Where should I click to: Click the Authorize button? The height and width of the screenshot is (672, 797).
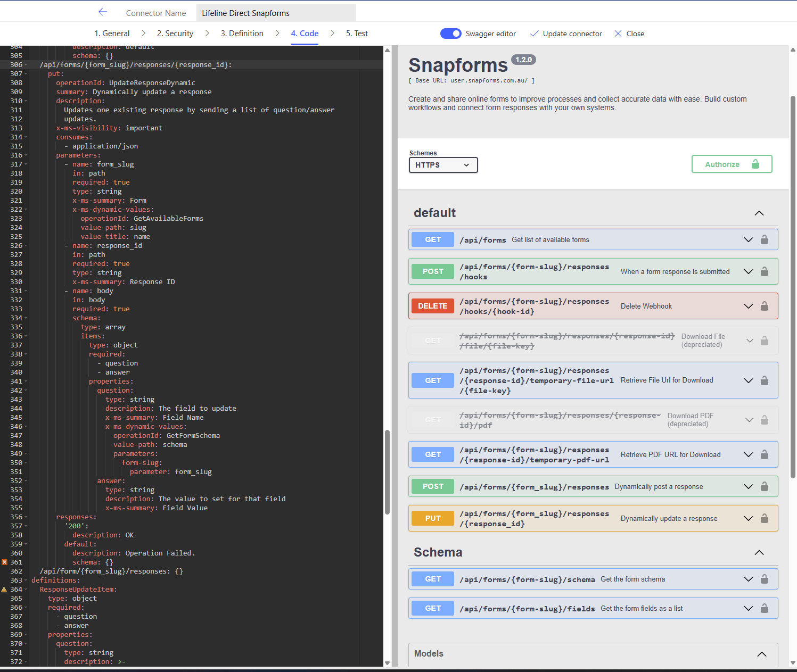tap(732, 164)
